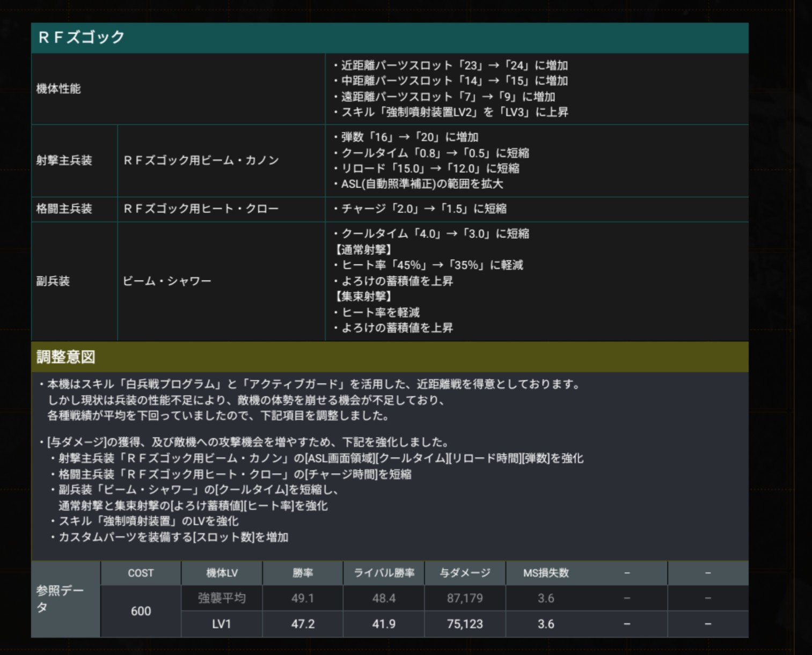Click the RFズゴック title header
The width and height of the screenshot is (812, 655).
tap(82, 38)
